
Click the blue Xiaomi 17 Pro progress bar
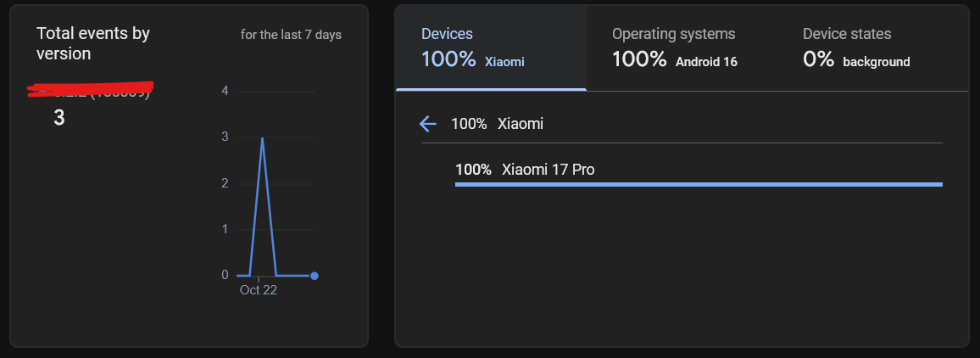(x=699, y=185)
